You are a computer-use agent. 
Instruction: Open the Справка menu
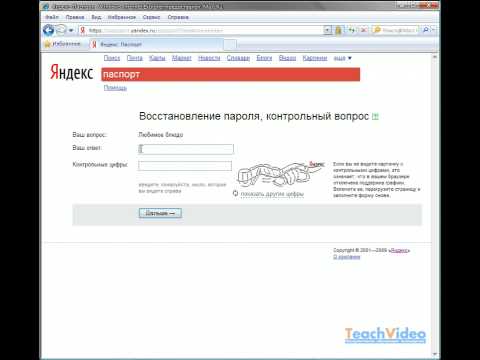point(178,17)
